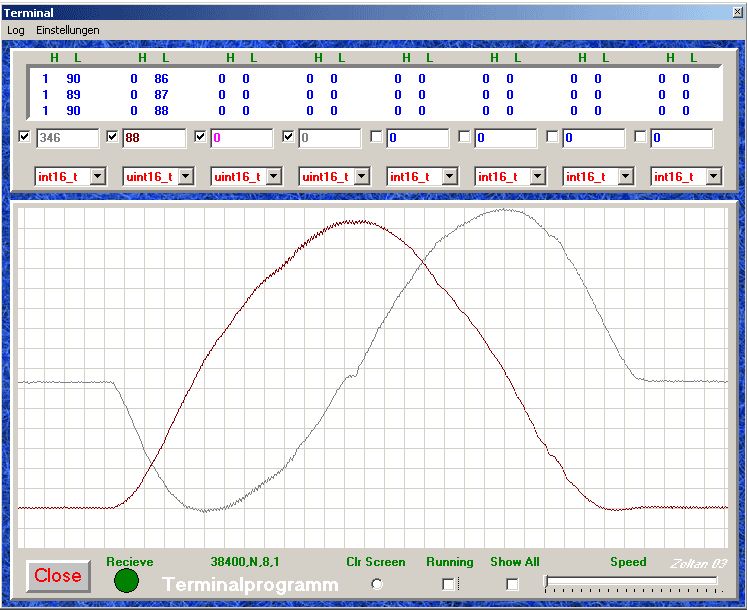Enable the Show All checkbox

(513, 584)
